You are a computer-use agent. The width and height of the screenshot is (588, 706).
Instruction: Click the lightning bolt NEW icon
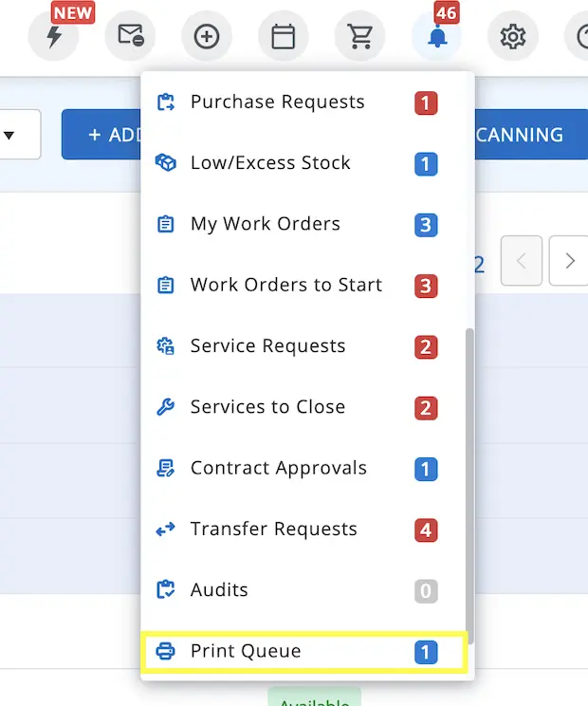click(53, 37)
